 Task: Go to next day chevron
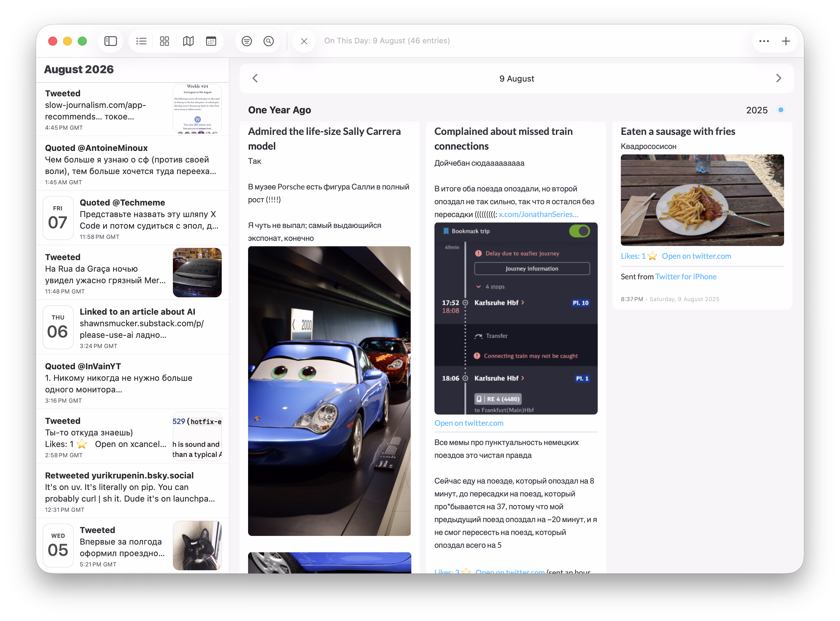coord(778,78)
